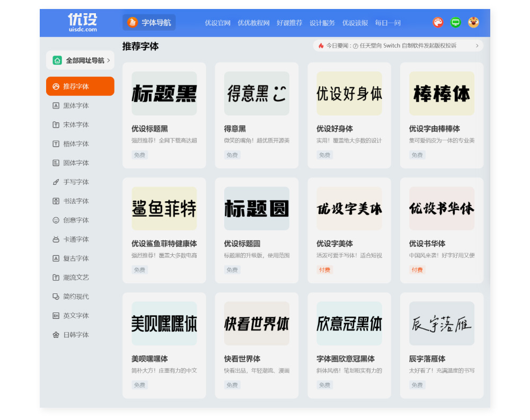The image size is (530, 420).
Task: Open 优设读报 in top navigation
Action: [355, 23]
